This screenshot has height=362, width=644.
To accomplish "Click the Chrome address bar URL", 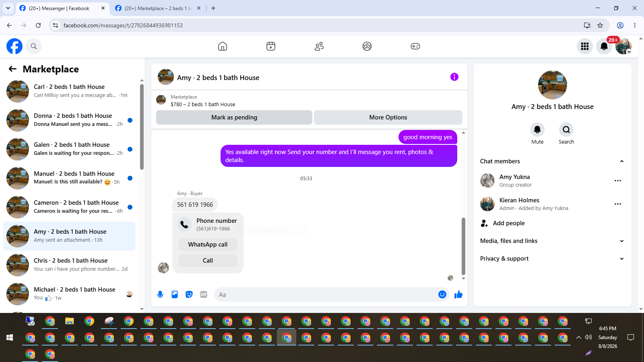I will (123, 25).
